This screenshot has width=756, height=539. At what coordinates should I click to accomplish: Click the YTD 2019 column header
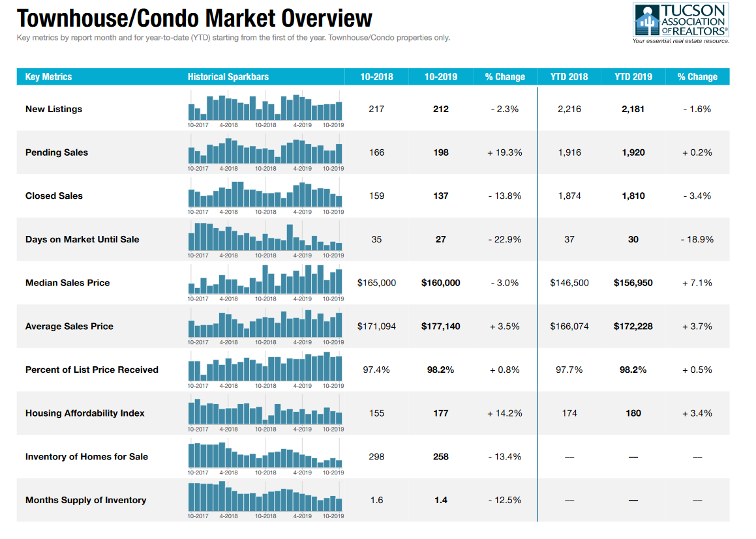tap(633, 77)
